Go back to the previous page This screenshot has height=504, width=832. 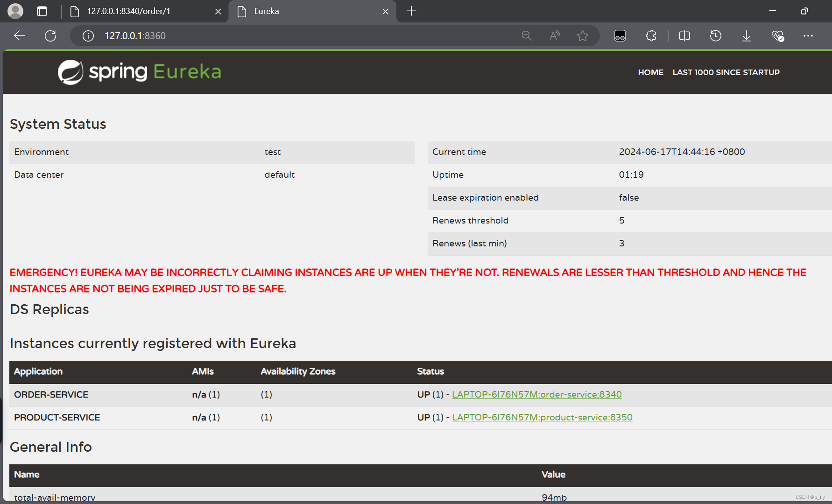point(20,36)
